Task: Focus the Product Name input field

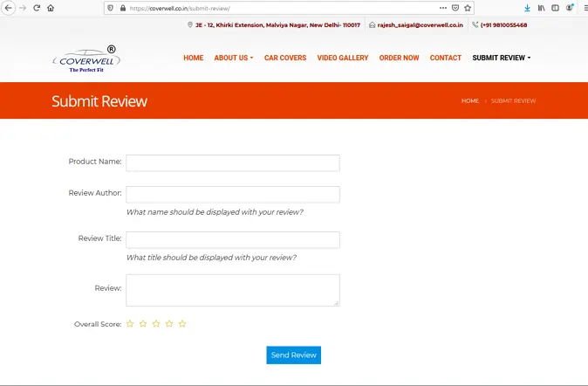Action: click(232, 163)
